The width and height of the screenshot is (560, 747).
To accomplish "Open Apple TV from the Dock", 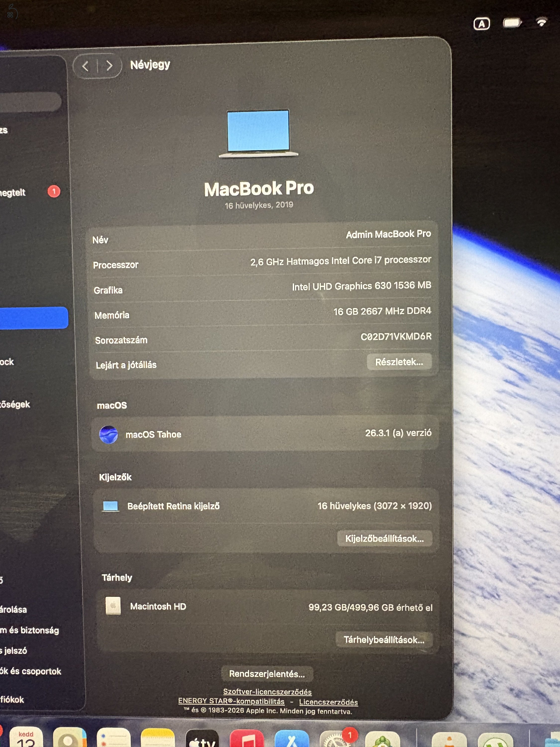I will [202, 739].
